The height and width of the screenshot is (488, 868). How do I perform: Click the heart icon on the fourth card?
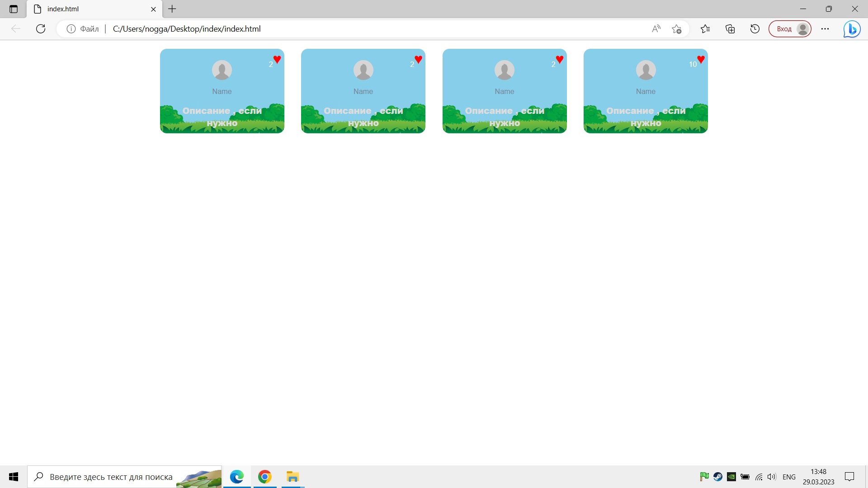point(701,59)
